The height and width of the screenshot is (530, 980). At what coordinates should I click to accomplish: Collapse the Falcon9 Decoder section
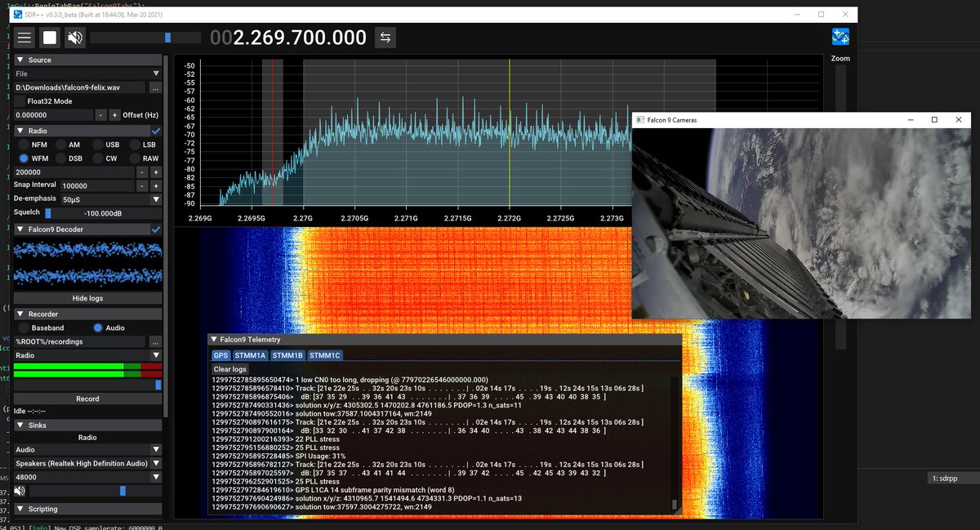click(82, 229)
